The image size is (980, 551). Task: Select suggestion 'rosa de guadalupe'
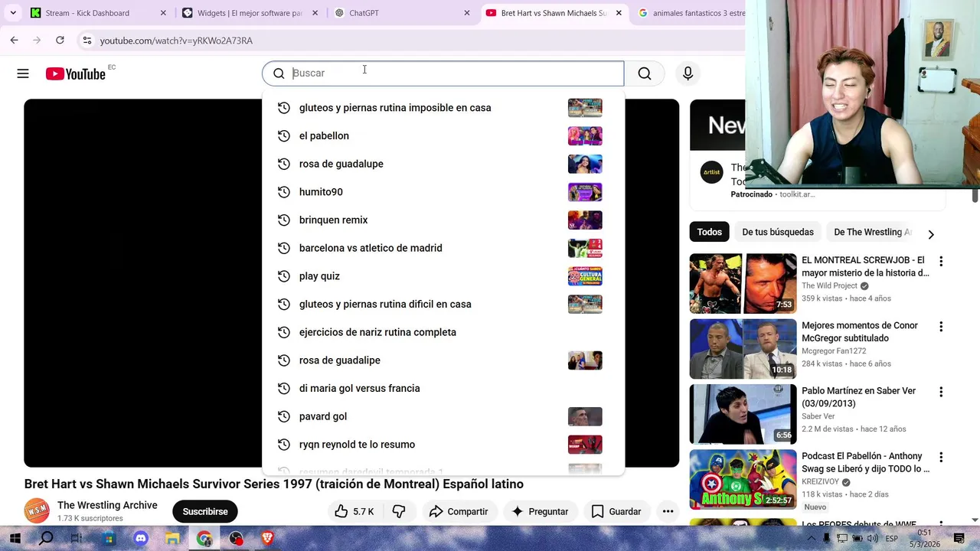click(443, 164)
